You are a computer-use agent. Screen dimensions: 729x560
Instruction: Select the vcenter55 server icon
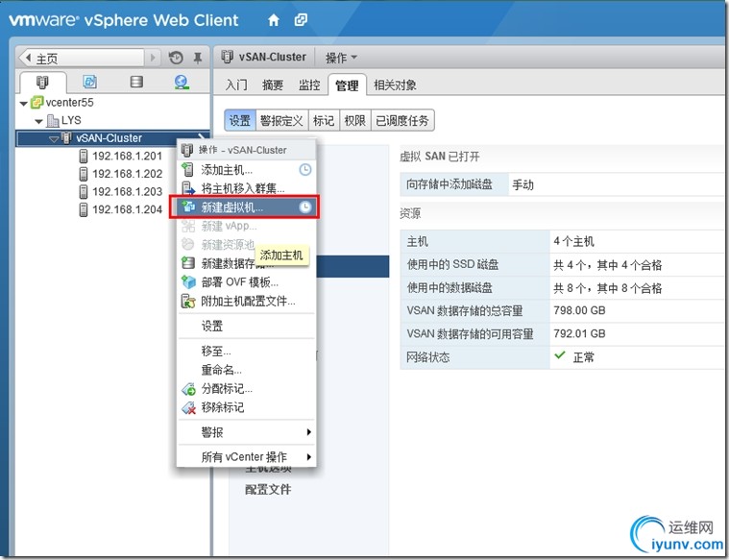click(37, 103)
